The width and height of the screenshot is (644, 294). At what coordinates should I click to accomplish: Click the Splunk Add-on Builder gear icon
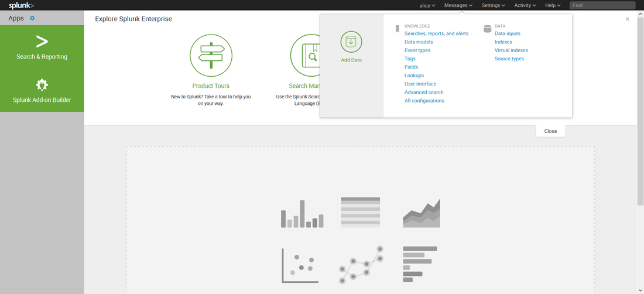coord(42,84)
